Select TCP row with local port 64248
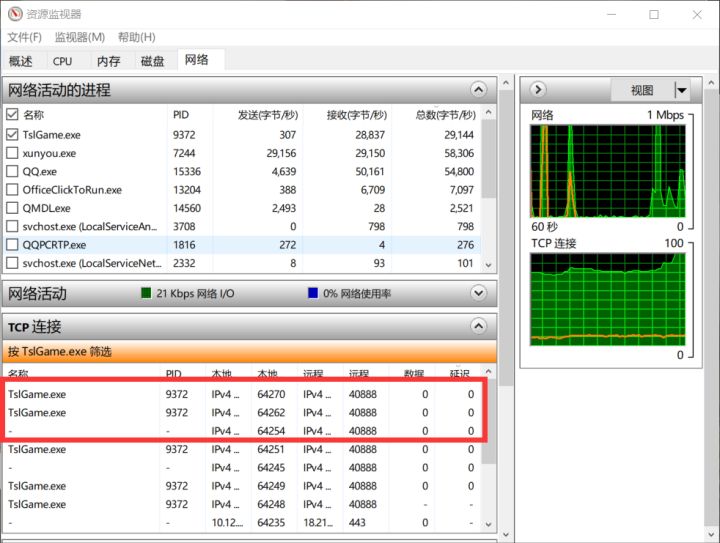The height and width of the screenshot is (543, 720). point(243,504)
